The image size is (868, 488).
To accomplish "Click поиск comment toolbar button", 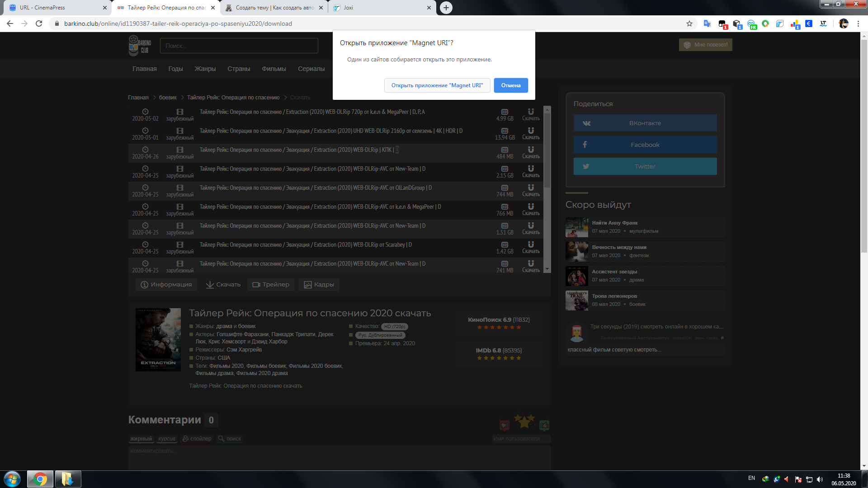I will pyautogui.click(x=230, y=439).
